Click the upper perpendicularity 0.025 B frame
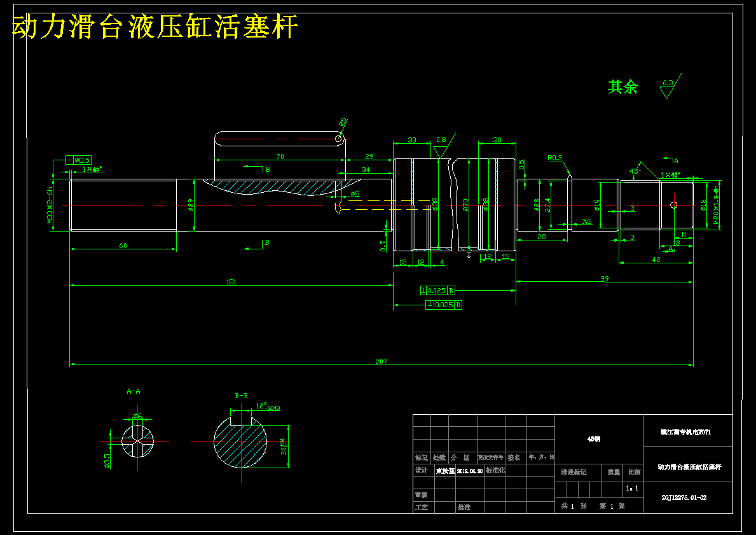This screenshot has width=756, height=535. (x=437, y=291)
